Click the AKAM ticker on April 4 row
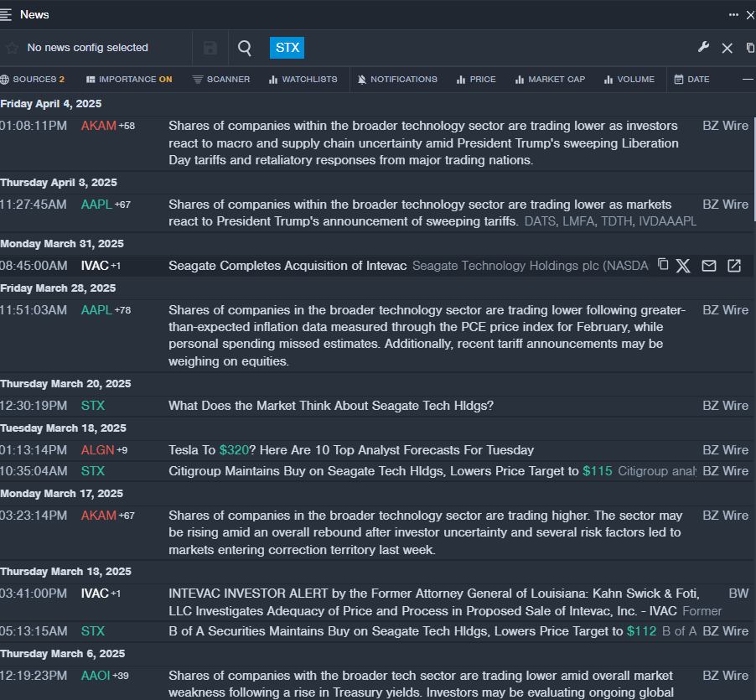Screen dimensions: 756x700 tap(98, 126)
